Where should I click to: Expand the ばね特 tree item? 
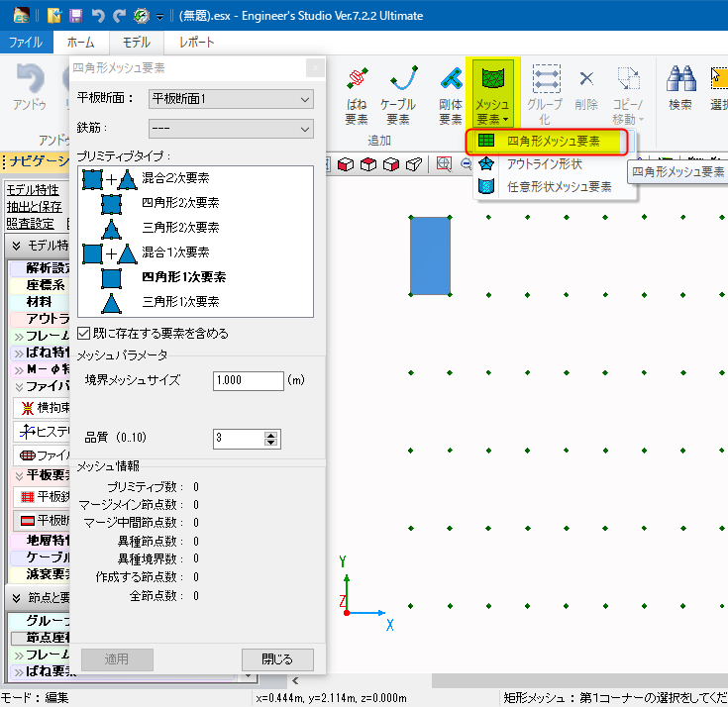point(19,353)
